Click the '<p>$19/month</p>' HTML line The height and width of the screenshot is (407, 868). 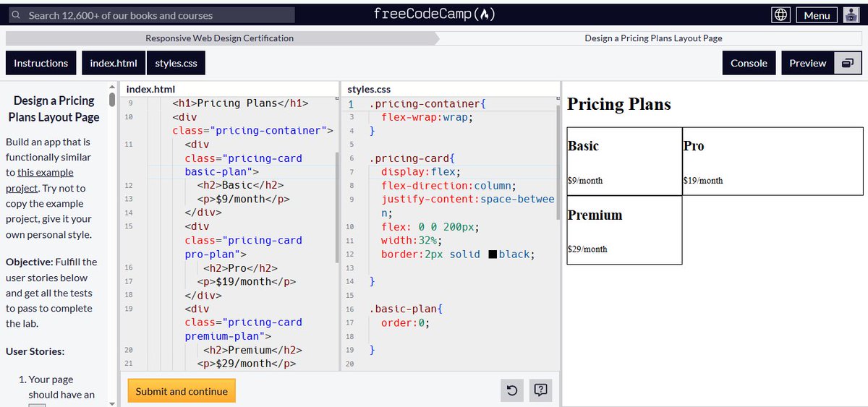pyautogui.click(x=246, y=282)
